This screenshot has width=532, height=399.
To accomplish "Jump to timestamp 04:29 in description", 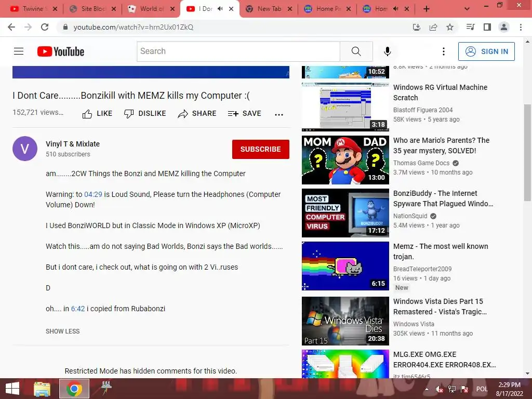I will tap(93, 194).
